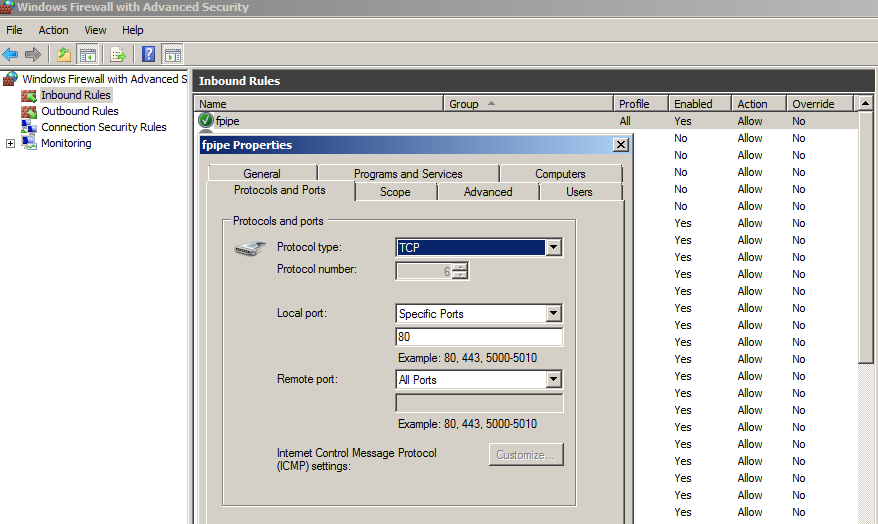Toggle the Show/Hide Console Tree icon
This screenshot has height=524, width=878.
87,54
